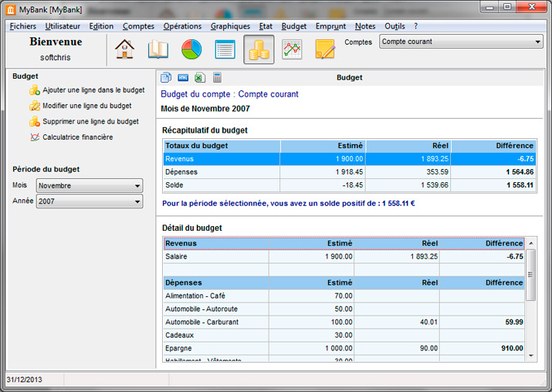Export budget as HTML icon

(x=183, y=78)
